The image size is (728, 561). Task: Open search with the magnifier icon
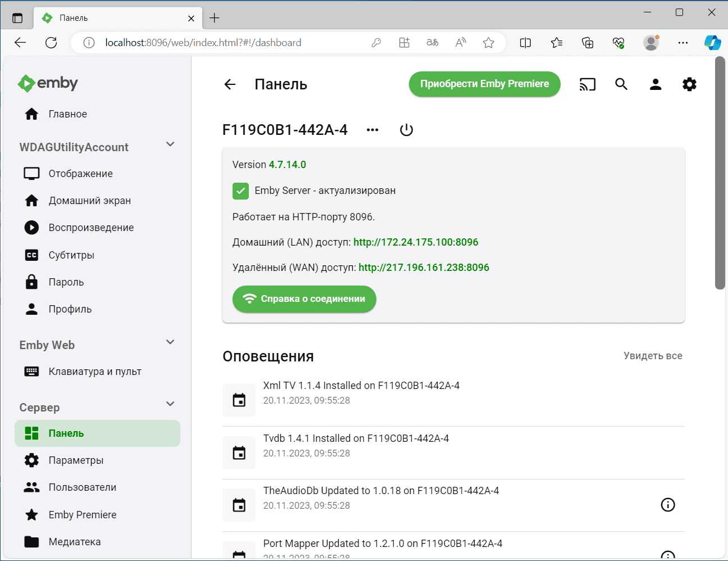pos(621,84)
